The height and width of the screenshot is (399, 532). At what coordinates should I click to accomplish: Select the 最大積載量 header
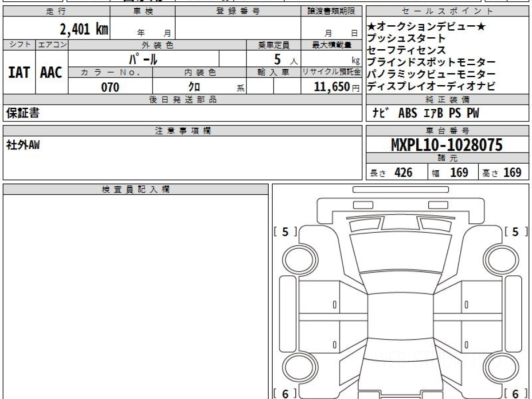331,45
